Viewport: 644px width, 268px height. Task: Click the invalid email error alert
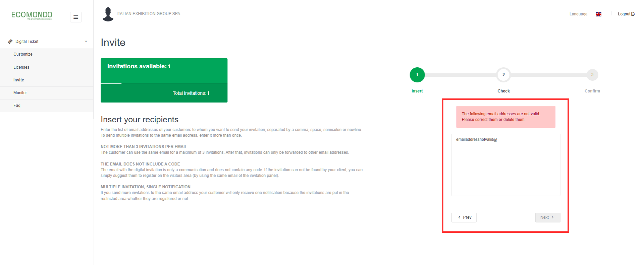coord(506,117)
